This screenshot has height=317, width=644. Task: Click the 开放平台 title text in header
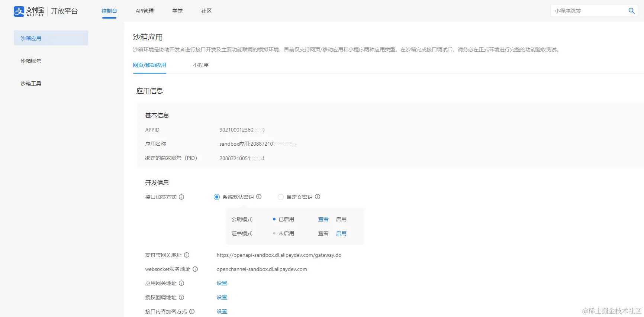tap(64, 11)
